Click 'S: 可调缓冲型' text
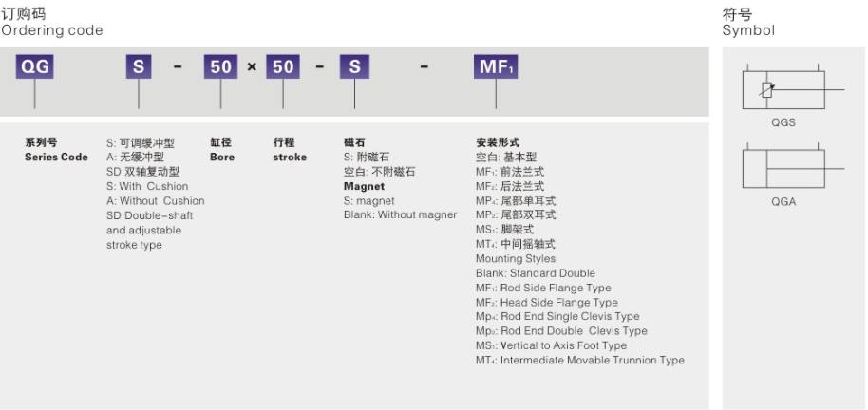Screen dimensions: 868x410 (141, 143)
